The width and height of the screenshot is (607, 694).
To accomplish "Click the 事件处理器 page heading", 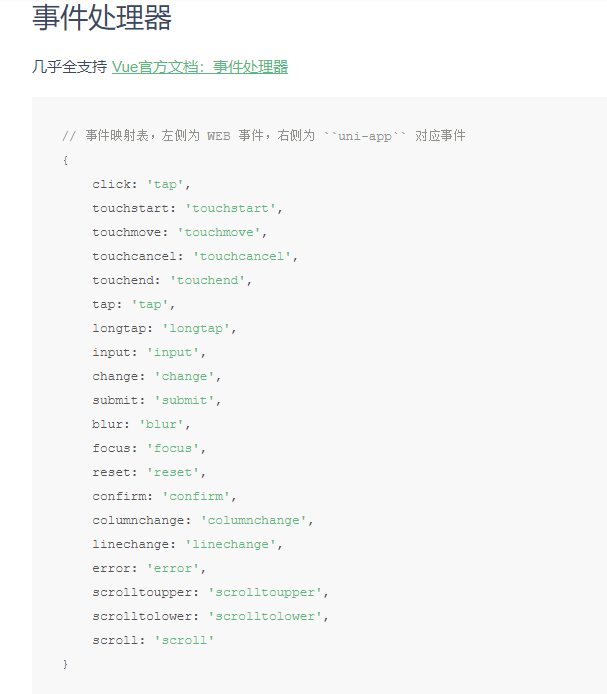I will click(102, 18).
